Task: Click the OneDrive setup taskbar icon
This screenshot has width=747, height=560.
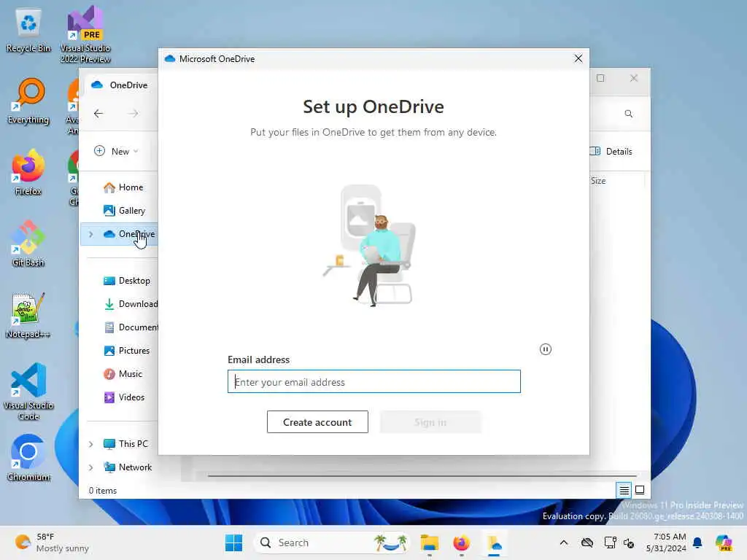Action: click(494, 542)
